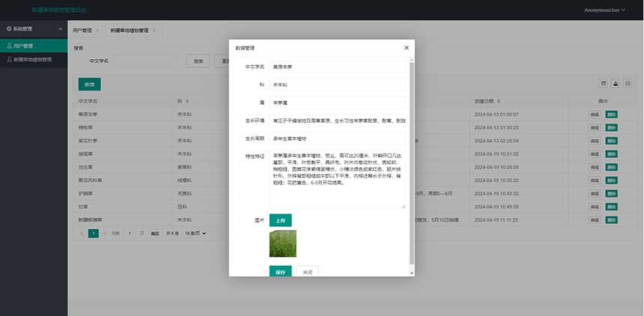The height and width of the screenshot is (316, 644).
Task: Open 新疆草地植物管理 in the sidebar
Action: click(32, 59)
